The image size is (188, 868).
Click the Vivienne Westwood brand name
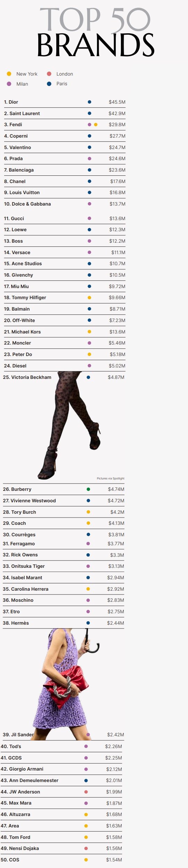point(29,501)
